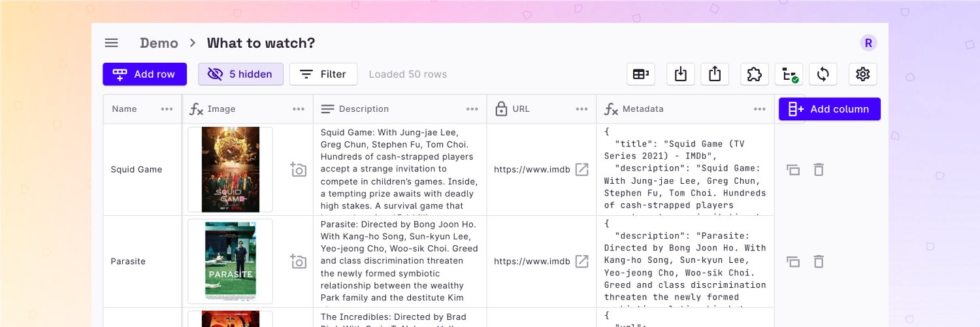Click the Parasite poster thumbnail

click(x=230, y=261)
